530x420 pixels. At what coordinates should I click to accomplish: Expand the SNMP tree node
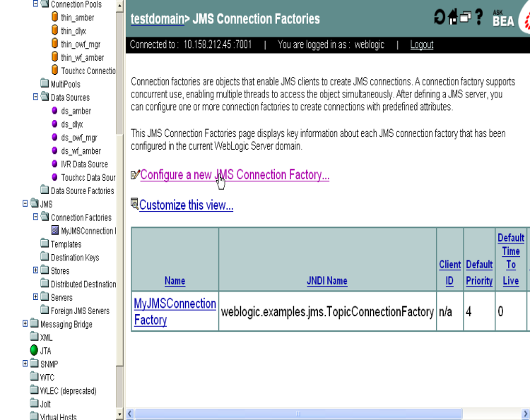click(x=25, y=364)
